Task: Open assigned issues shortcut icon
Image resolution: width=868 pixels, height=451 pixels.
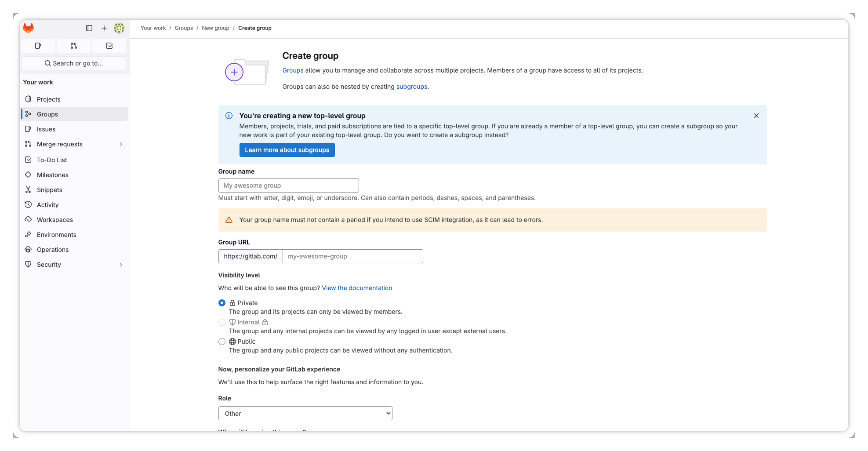Action: [x=38, y=46]
